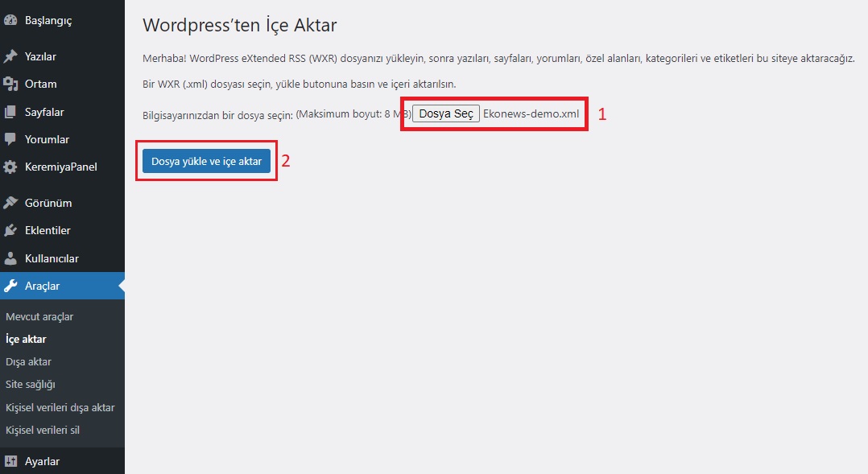Image resolution: width=868 pixels, height=474 pixels.
Task: Click the Ayarlar sliders icon
Action: [10, 461]
